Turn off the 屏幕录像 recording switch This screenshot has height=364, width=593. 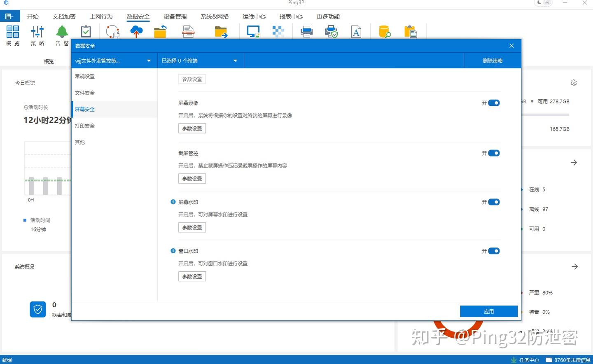coord(494,103)
